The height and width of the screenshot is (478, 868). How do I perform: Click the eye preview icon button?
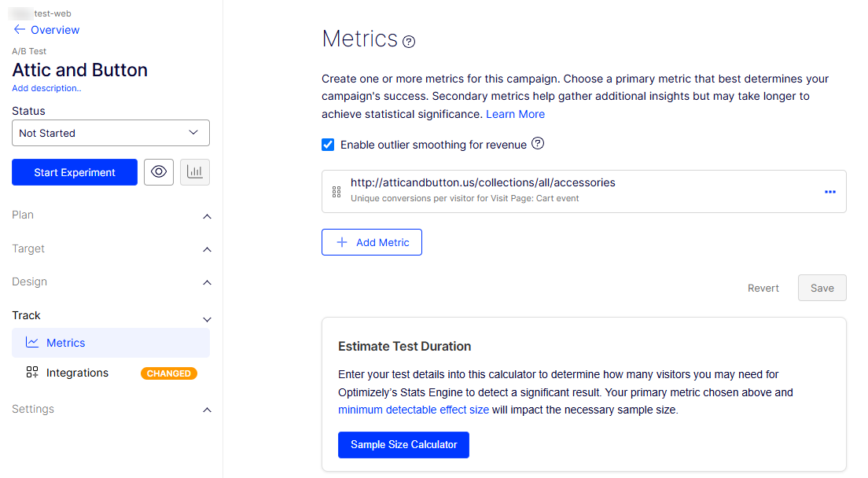click(x=159, y=172)
